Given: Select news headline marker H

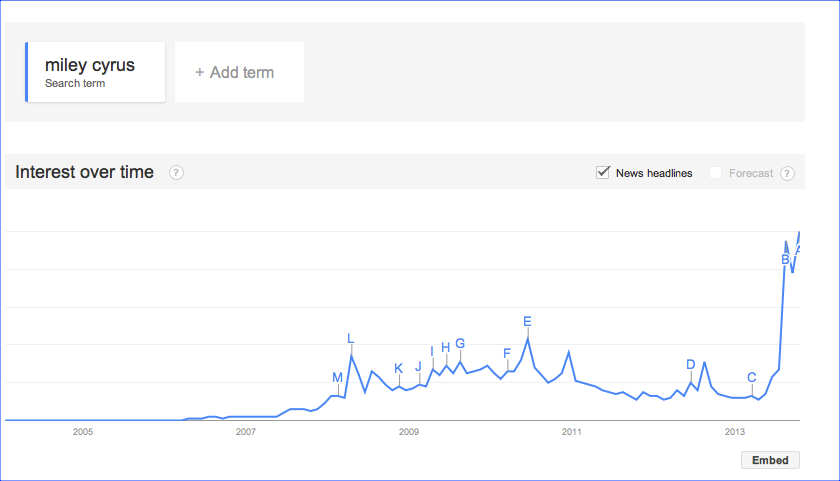Looking at the screenshot, I should 446,347.
